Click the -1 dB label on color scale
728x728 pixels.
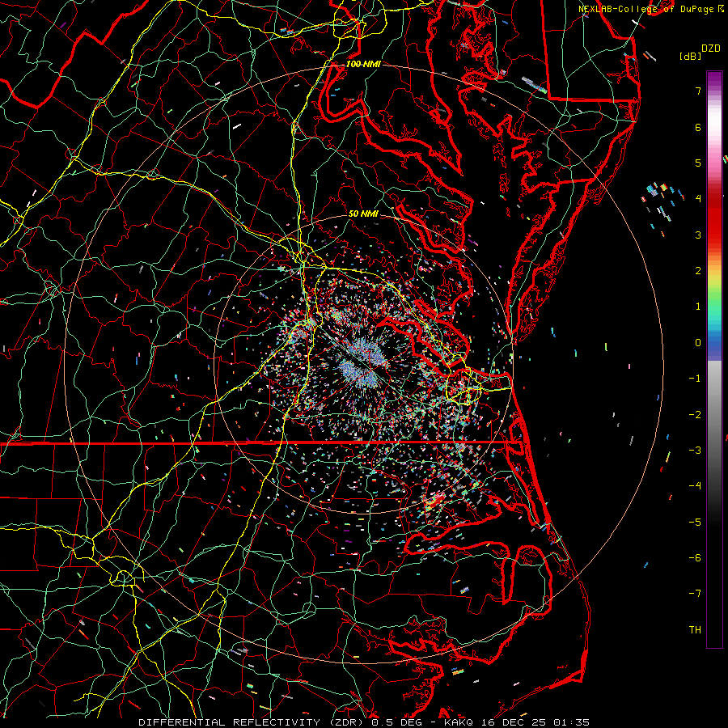pyautogui.click(x=695, y=379)
